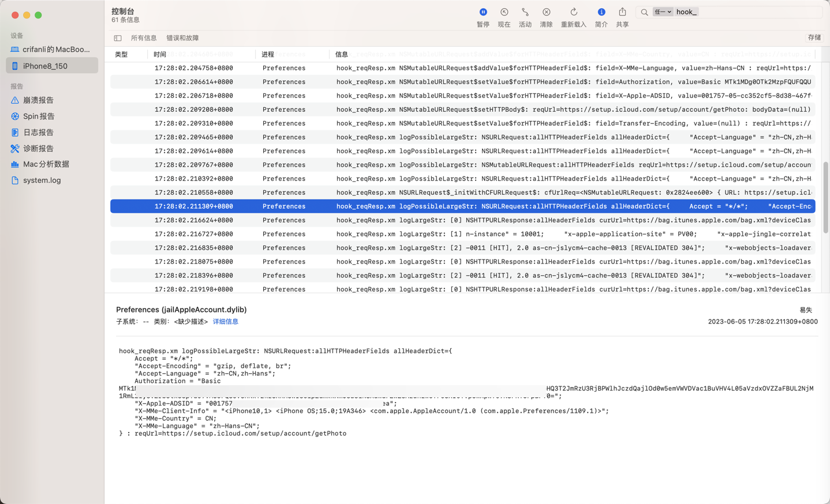Select log row at 17:28:02.219198+0800

463,288
